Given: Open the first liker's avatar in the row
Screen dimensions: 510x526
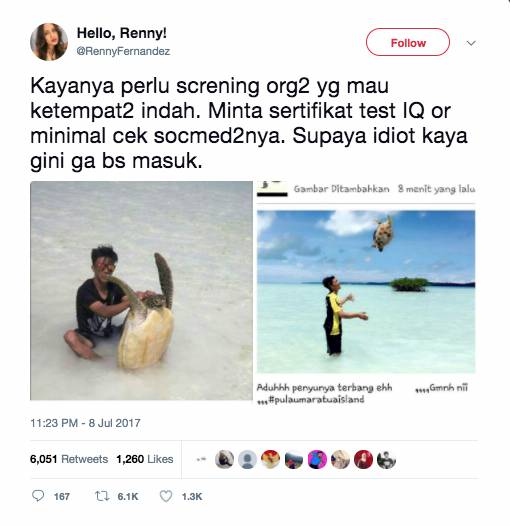Looking at the screenshot, I should [224, 459].
